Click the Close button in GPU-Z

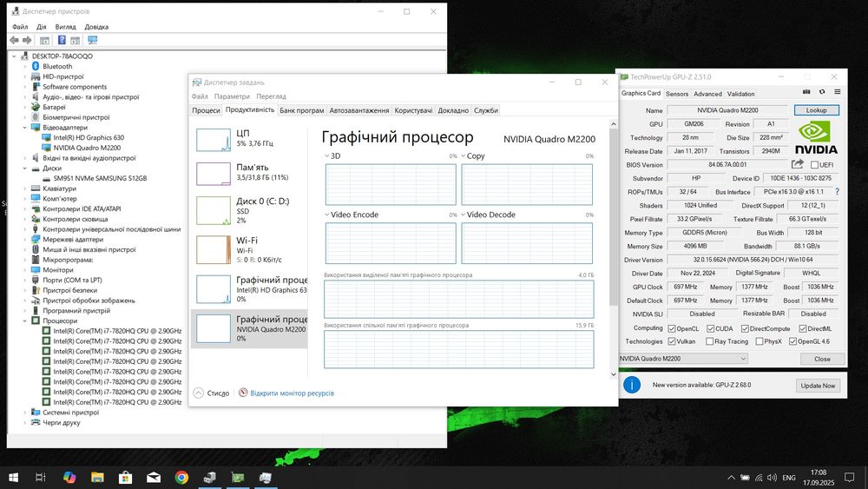(822, 359)
